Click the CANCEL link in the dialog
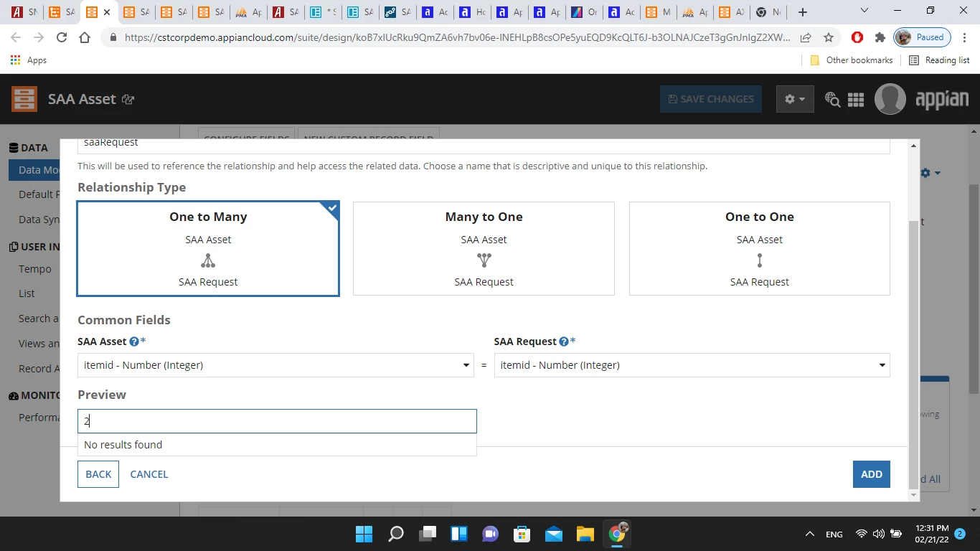Viewport: 980px width, 551px height. (149, 474)
